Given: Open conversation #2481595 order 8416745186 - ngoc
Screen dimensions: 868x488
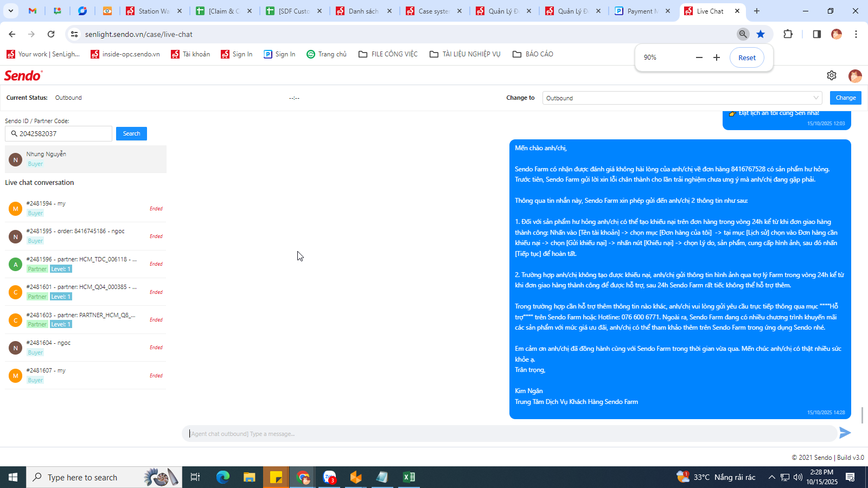Looking at the screenshot, I should click(86, 236).
